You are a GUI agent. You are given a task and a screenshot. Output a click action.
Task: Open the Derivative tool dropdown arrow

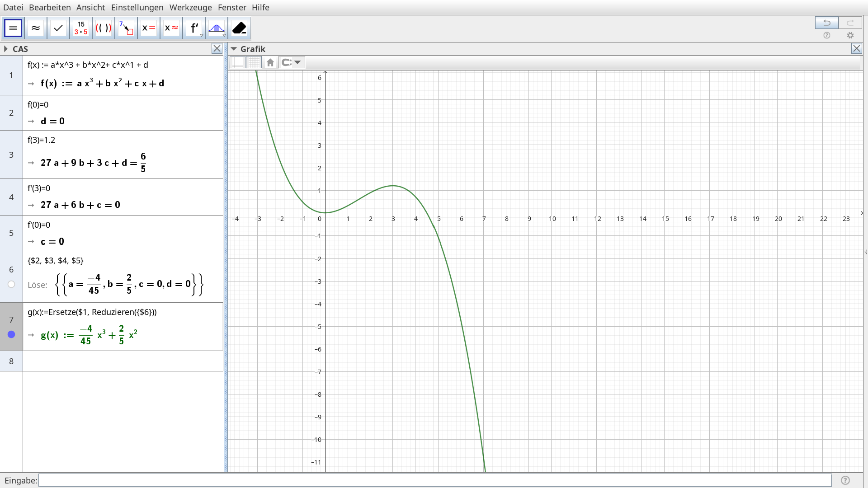point(202,35)
